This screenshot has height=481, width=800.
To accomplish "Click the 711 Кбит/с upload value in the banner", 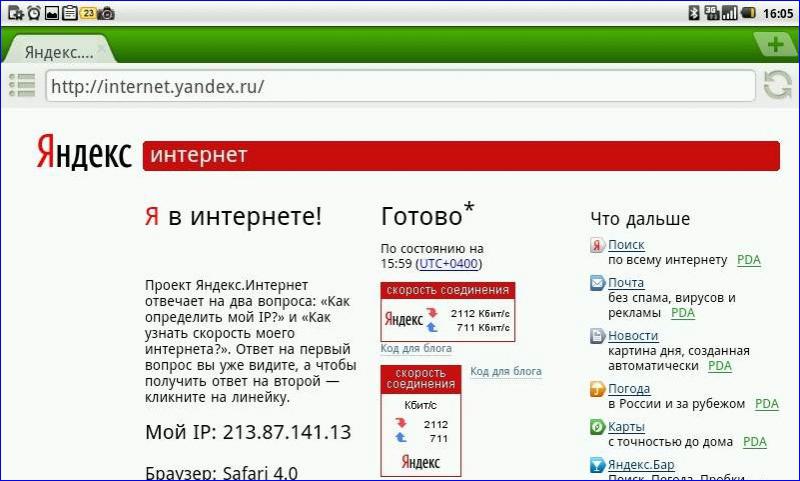I will coord(483,327).
